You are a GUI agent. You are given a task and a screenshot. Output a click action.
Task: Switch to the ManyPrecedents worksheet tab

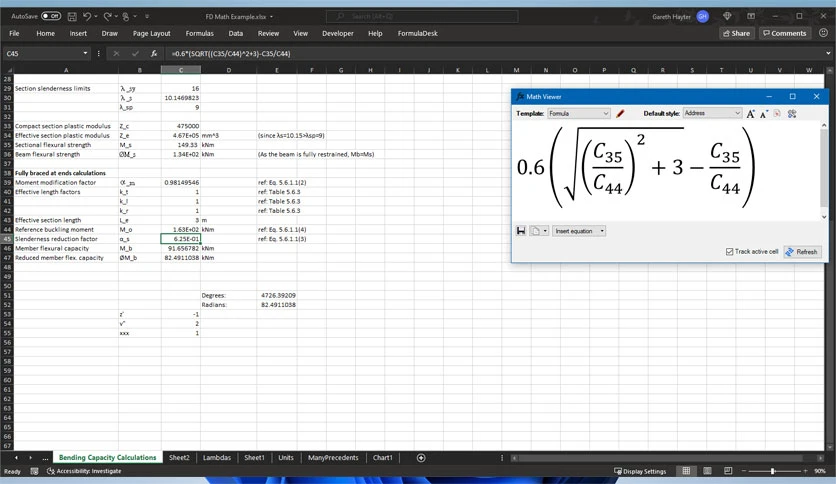[333, 457]
